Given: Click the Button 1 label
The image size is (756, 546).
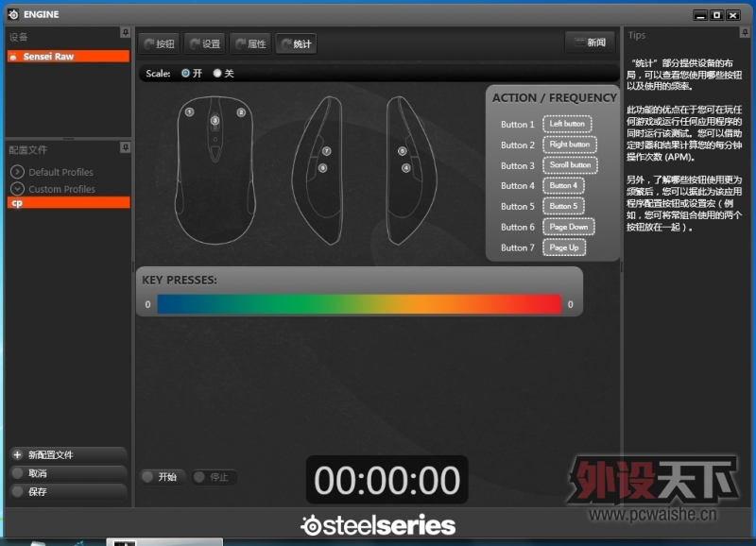Looking at the screenshot, I should 517,125.
